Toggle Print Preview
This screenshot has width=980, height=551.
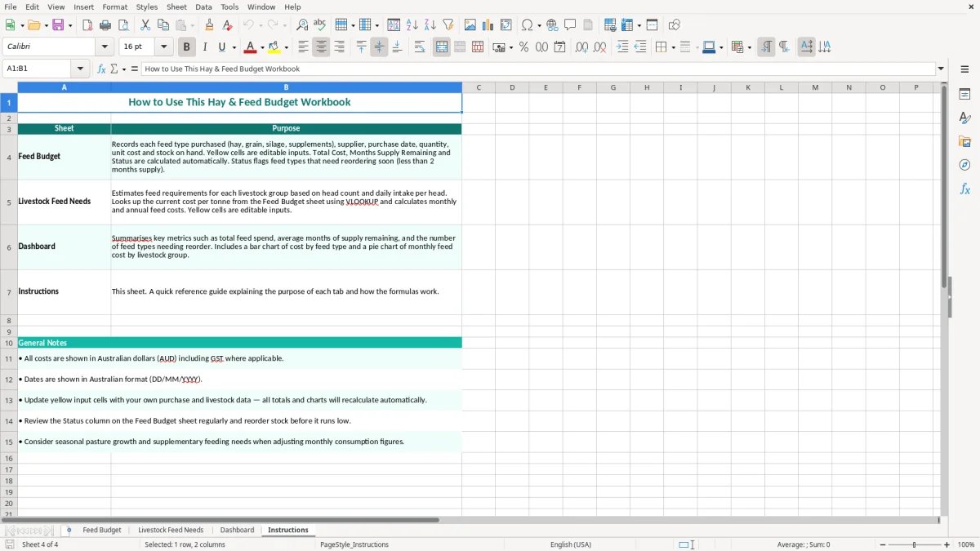click(x=123, y=25)
